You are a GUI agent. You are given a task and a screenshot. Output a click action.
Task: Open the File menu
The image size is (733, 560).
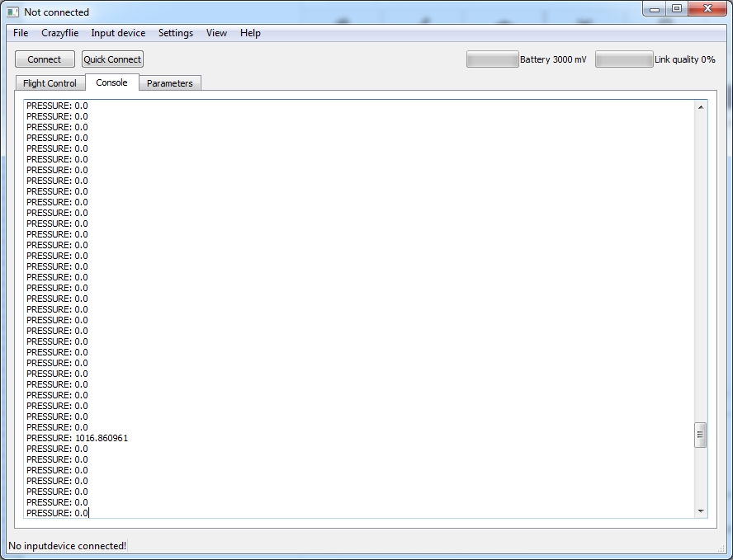tap(21, 33)
